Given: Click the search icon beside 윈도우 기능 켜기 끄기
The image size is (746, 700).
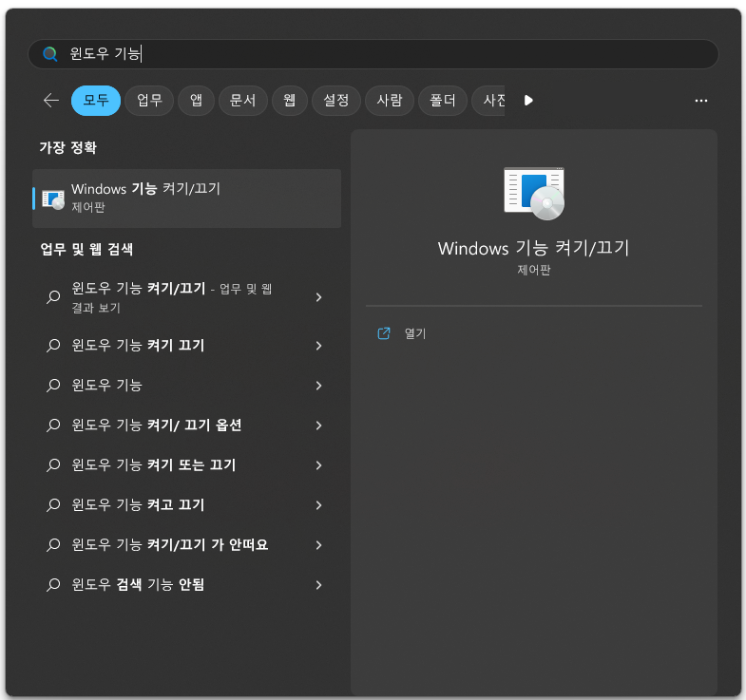Looking at the screenshot, I should click(x=53, y=345).
